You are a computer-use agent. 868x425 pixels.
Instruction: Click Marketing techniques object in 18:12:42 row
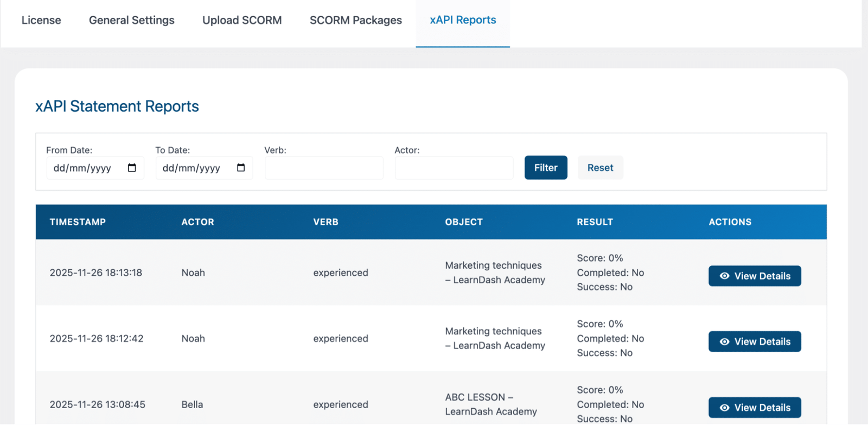coord(495,338)
